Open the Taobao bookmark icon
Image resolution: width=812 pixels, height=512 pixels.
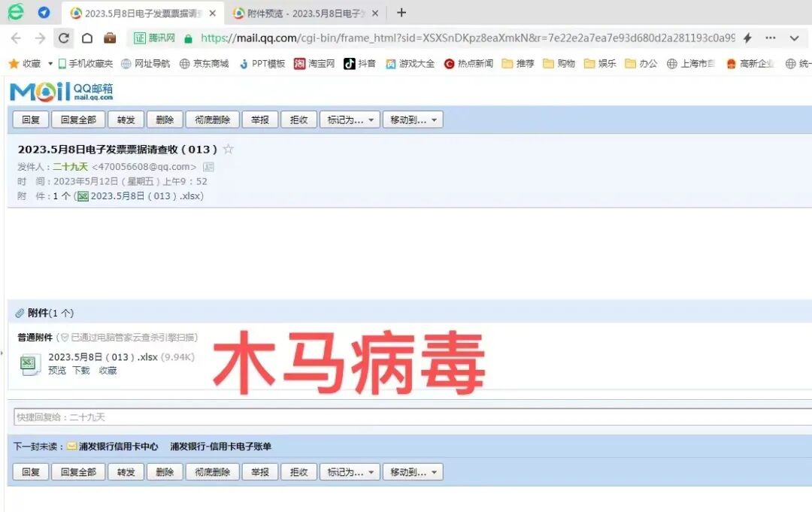coord(301,64)
